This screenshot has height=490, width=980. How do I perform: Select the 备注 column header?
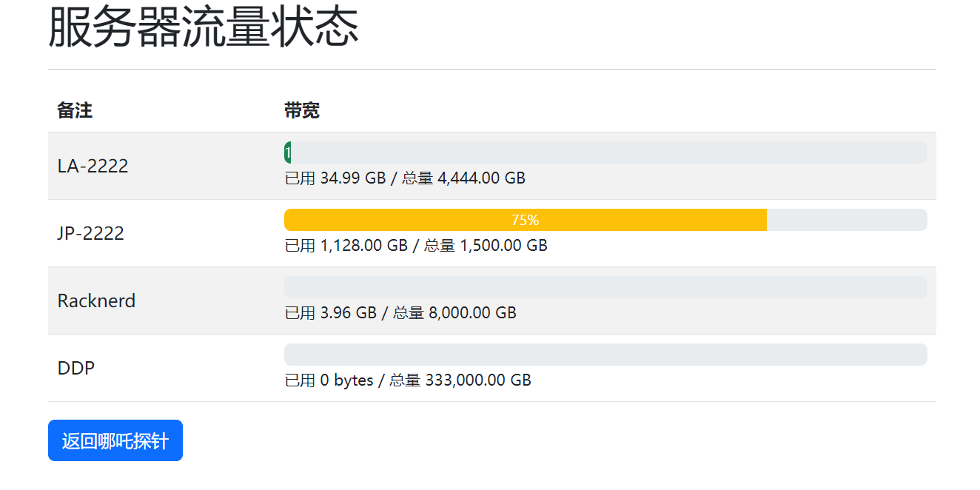(75, 111)
